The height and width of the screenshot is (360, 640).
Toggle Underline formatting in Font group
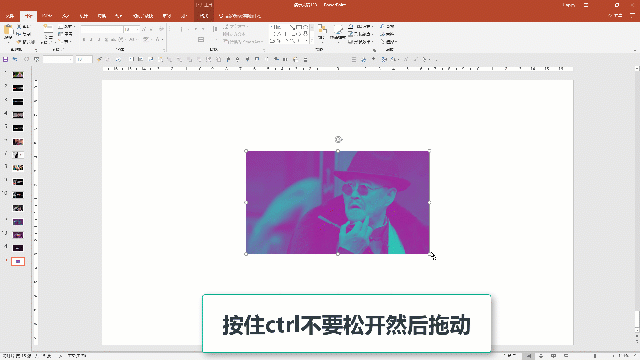(x=99, y=40)
